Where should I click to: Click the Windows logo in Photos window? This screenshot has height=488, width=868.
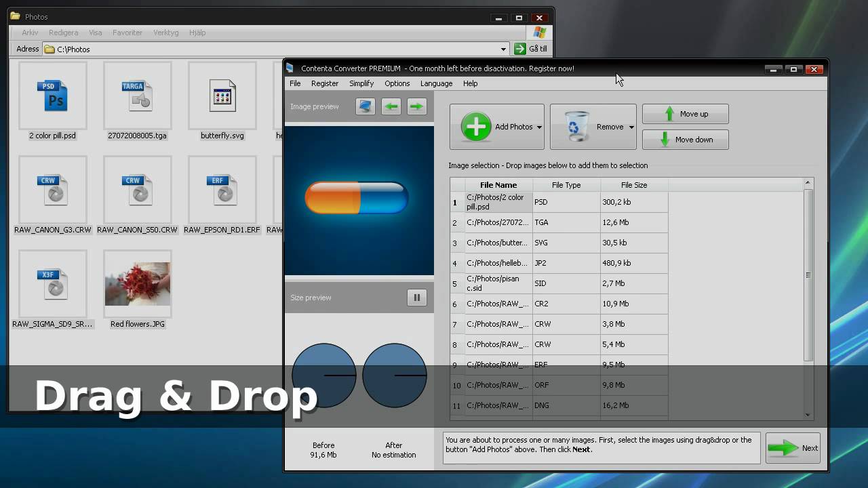(x=540, y=33)
